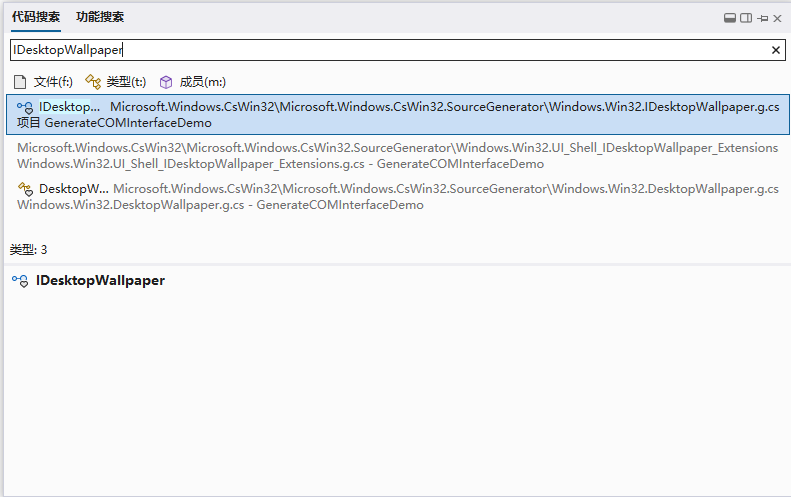Click the bold IDesktopWallpaper preview header
This screenshot has height=497, width=791.
tap(100, 281)
